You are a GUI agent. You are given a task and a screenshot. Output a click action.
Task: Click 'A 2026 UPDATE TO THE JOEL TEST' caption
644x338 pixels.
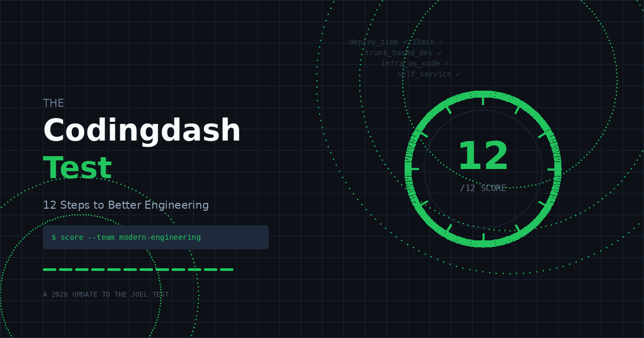[x=106, y=294]
